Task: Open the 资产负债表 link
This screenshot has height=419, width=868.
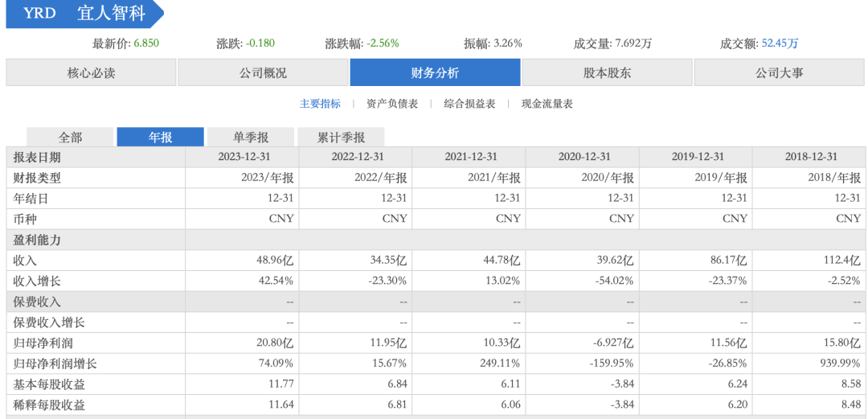Action: click(392, 104)
